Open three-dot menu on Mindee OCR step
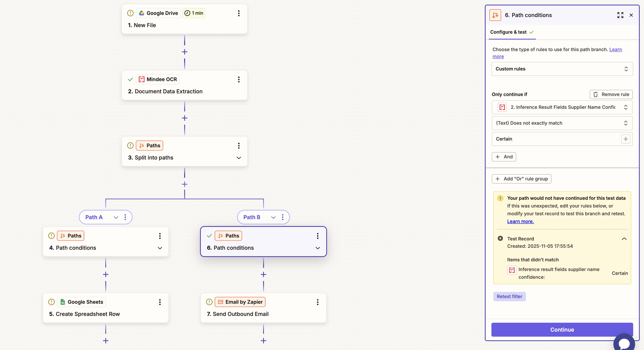The height and width of the screenshot is (350, 644). (x=239, y=80)
